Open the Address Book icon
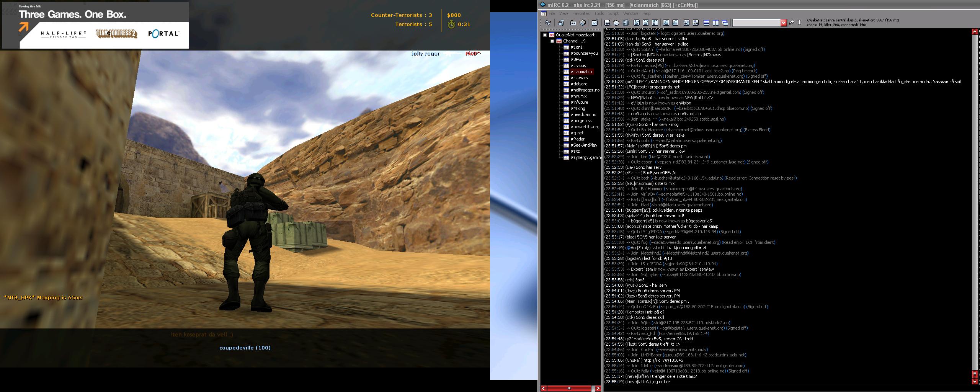Viewport: 980px width, 392px height. [x=607, y=23]
